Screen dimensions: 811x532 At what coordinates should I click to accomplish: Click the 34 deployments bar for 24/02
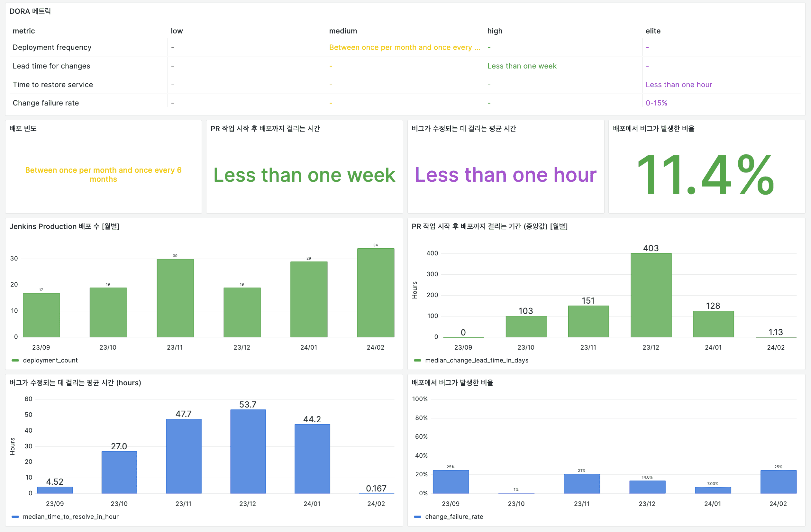click(x=375, y=293)
